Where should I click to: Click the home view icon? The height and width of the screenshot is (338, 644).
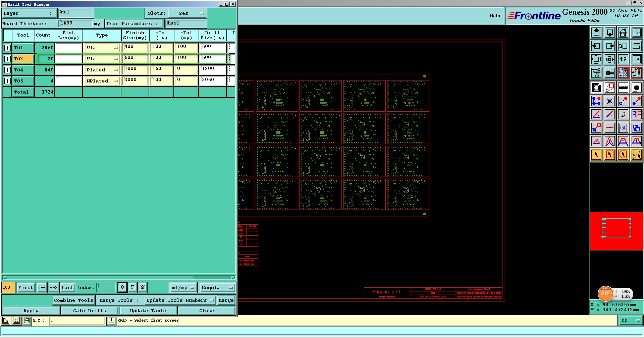pos(623,33)
